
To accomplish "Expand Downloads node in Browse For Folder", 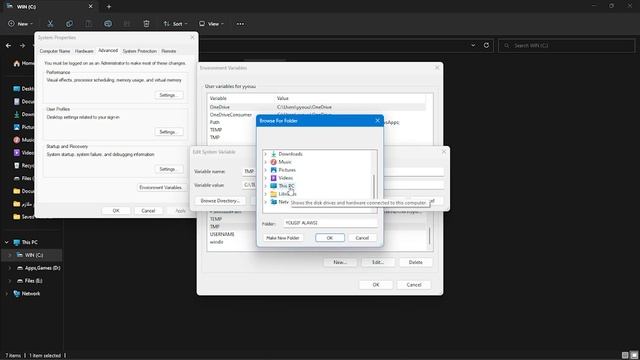I will [266, 154].
